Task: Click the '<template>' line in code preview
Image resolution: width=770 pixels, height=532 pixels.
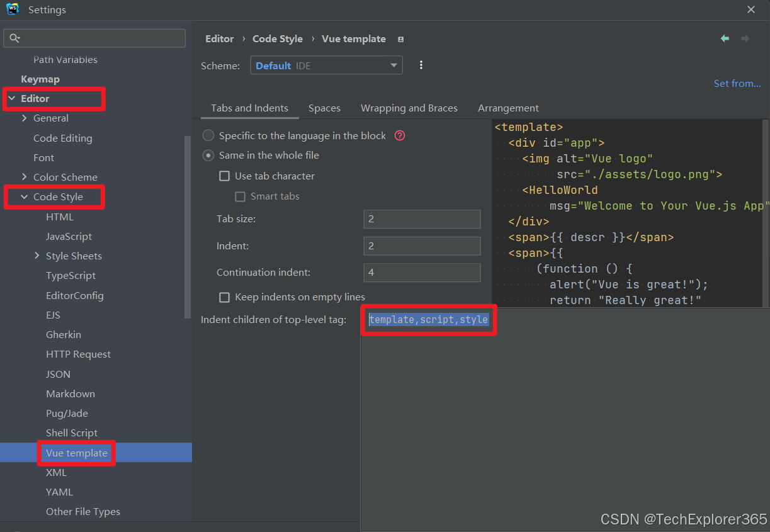Action: coord(529,127)
